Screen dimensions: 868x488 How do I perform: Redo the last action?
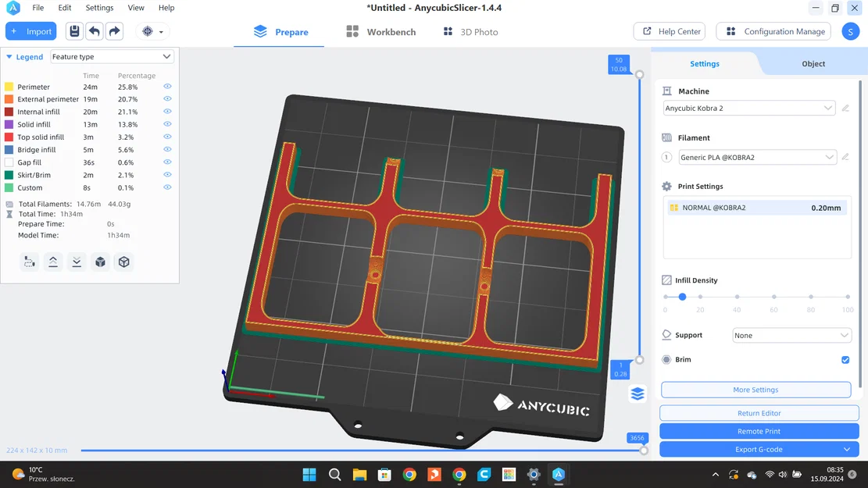coord(114,31)
